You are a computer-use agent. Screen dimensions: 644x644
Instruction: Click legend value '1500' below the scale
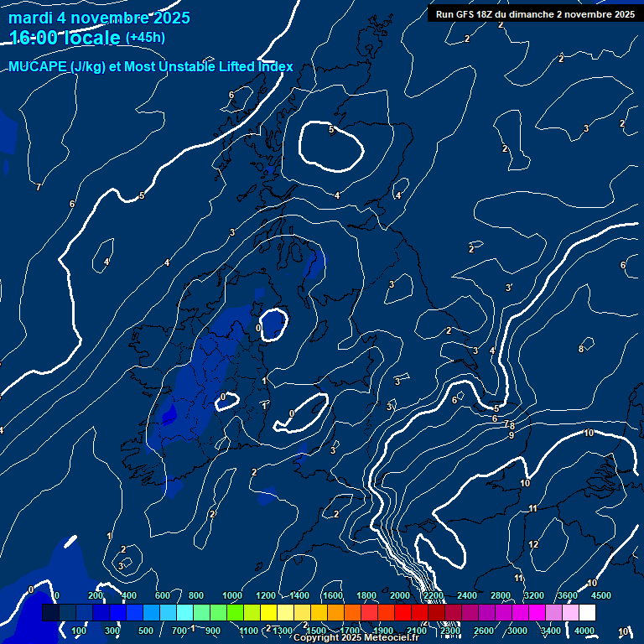(316, 631)
